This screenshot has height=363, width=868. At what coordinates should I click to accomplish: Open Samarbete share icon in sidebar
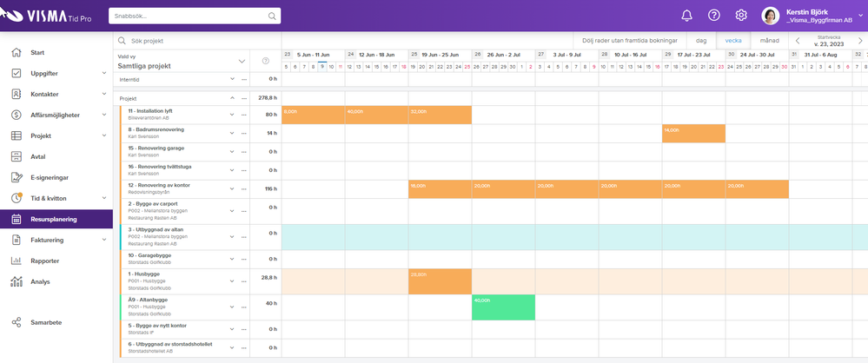(17, 322)
